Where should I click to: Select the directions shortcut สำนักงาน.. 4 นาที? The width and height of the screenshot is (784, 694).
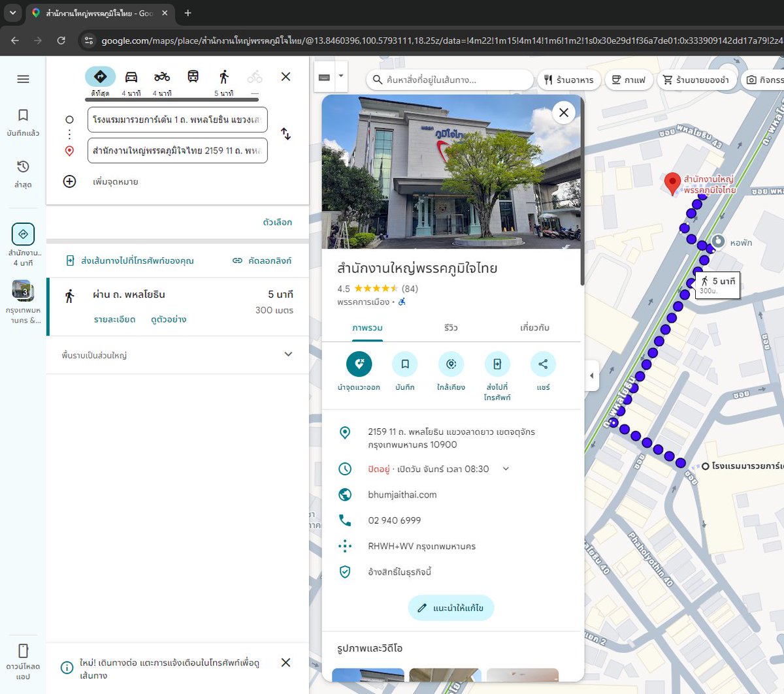[23, 244]
